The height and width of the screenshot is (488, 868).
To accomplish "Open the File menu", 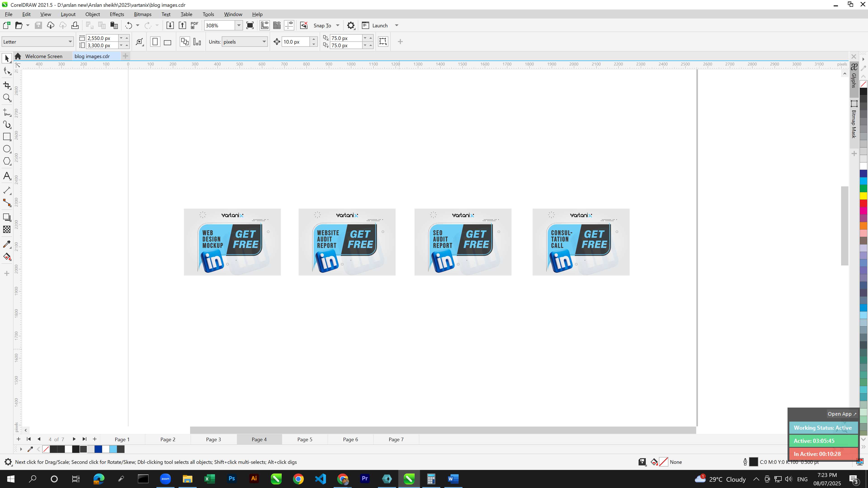I will click(8, 14).
